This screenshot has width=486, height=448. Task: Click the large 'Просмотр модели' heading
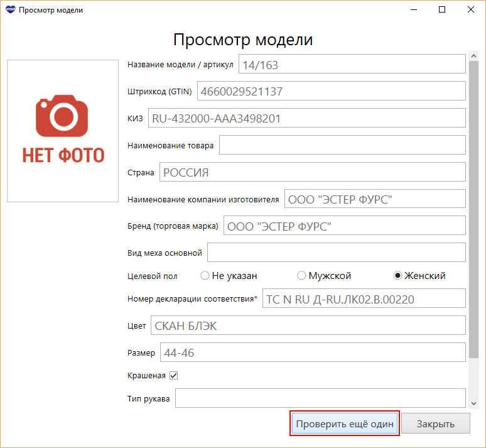coord(243,40)
